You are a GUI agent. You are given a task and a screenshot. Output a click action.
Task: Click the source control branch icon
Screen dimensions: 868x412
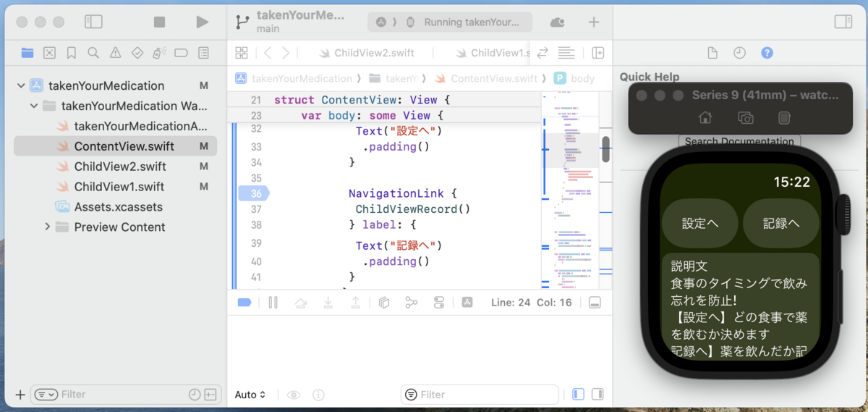click(242, 22)
